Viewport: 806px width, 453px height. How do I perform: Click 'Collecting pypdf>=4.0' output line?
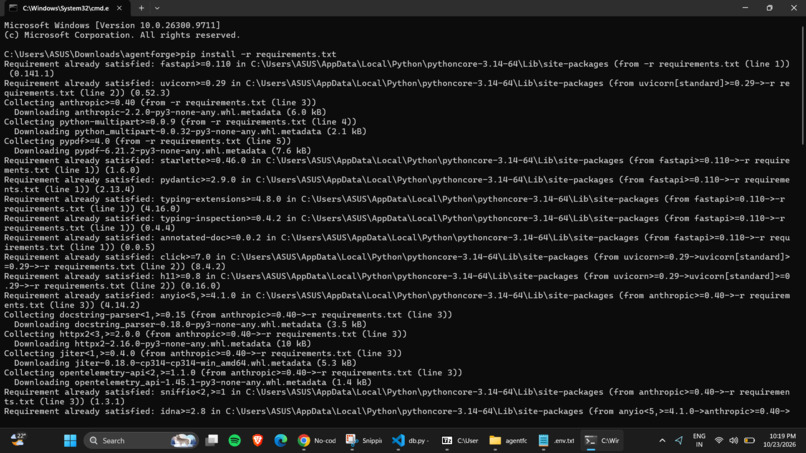[148, 141]
